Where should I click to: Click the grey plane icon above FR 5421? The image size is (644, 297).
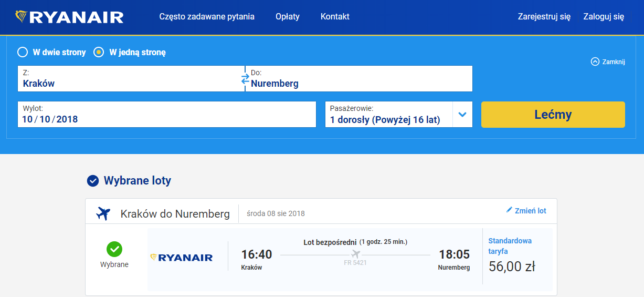[355, 255]
